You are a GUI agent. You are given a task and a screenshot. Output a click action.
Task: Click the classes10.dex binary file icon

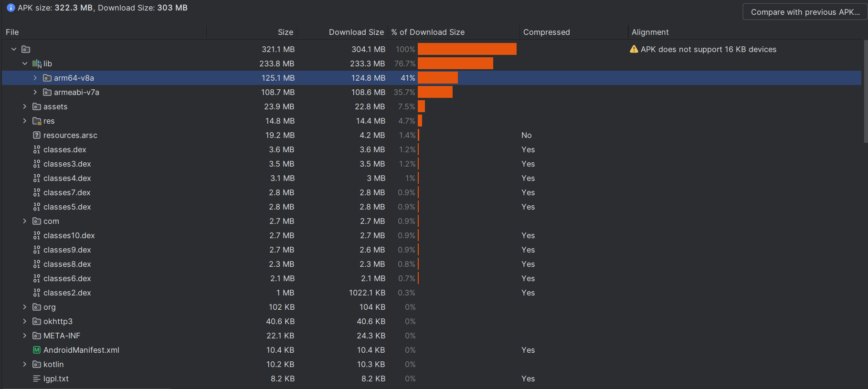point(37,235)
